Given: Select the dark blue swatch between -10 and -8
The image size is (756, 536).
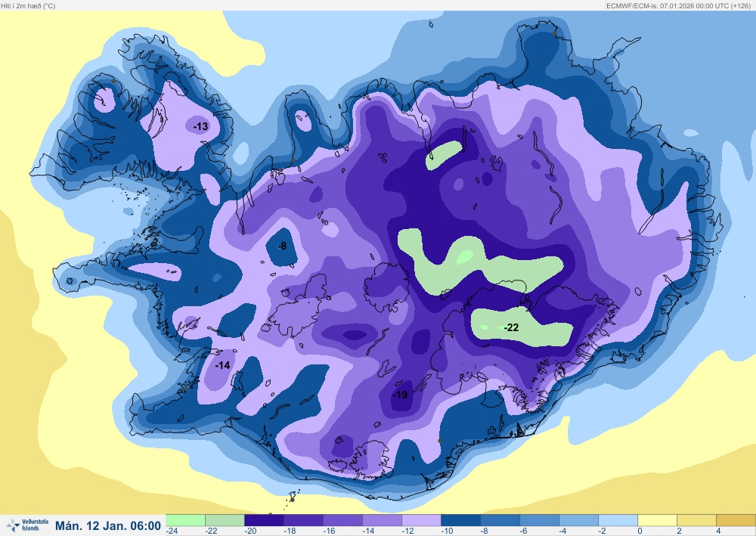Looking at the screenshot, I should click(x=461, y=520).
